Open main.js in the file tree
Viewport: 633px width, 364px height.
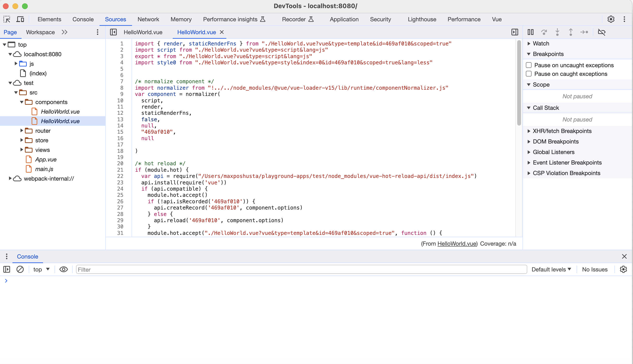point(44,169)
